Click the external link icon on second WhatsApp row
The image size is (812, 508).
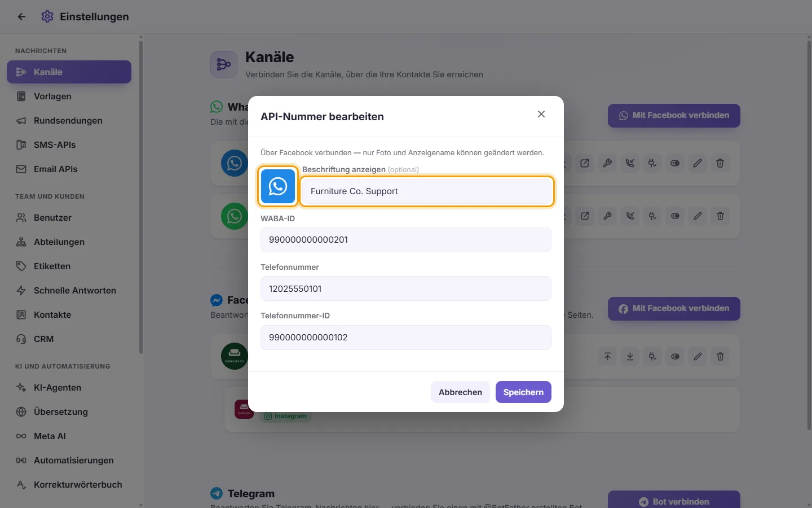pyautogui.click(x=585, y=216)
